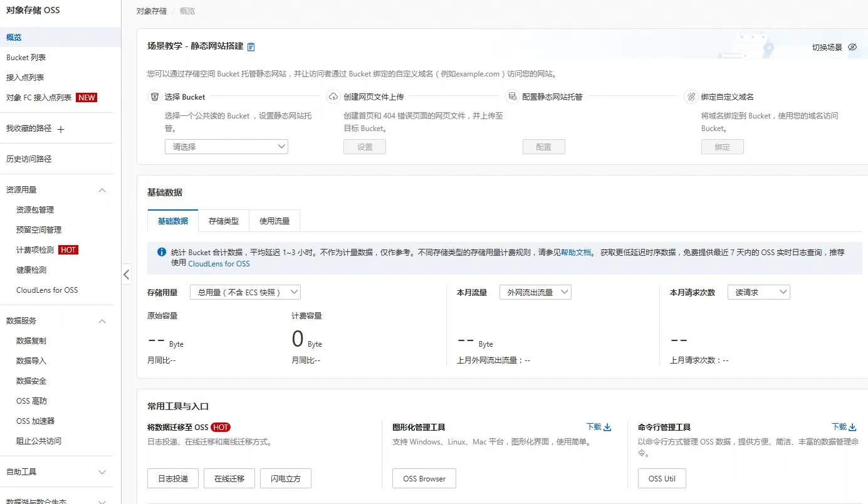This screenshot has height=504, width=868.
Task: Switch to the 存储类型 tab
Action: [x=224, y=221]
